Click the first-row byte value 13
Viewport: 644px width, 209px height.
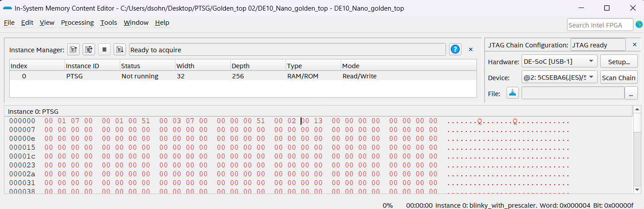[318, 121]
